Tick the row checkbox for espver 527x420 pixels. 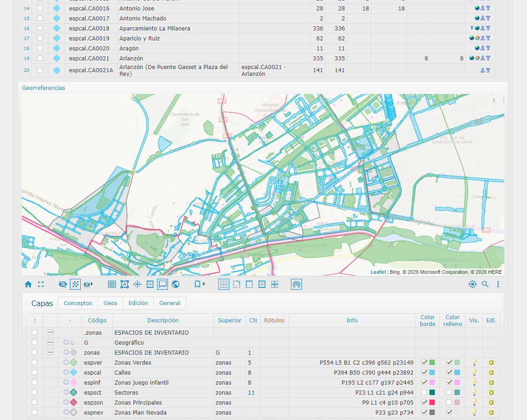(x=34, y=362)
